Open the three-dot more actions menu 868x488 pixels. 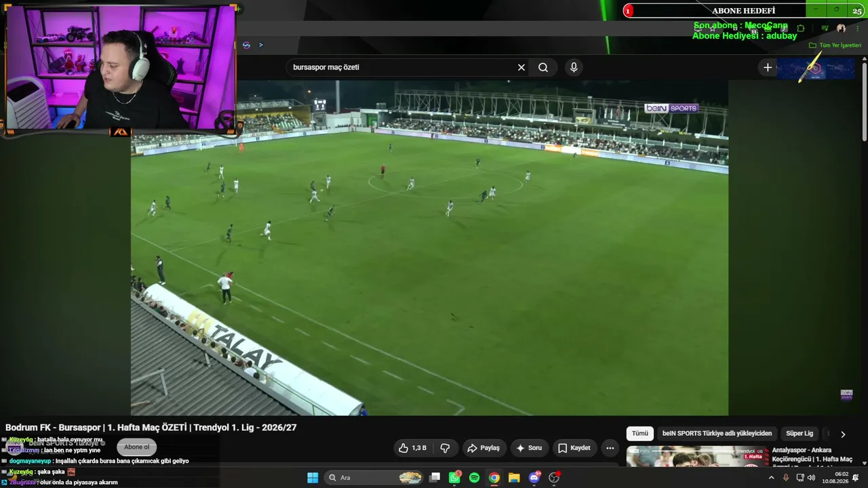coord(610,448)
